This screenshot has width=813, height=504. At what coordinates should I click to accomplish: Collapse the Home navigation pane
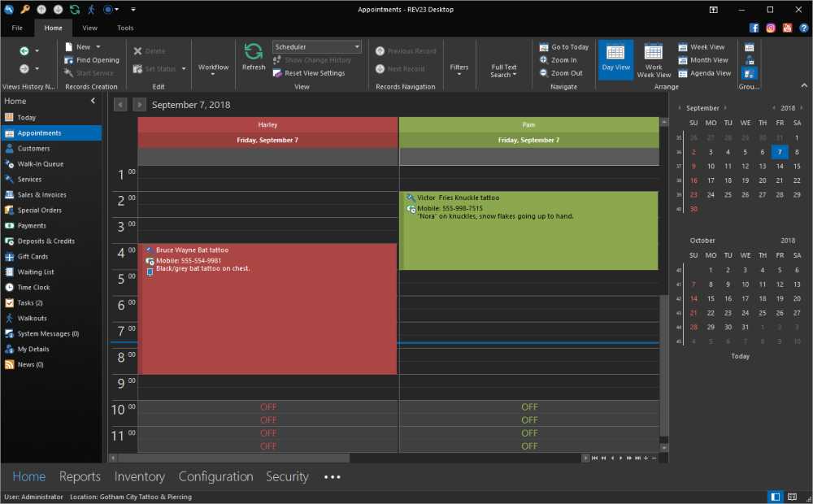(x=93, y=101)
